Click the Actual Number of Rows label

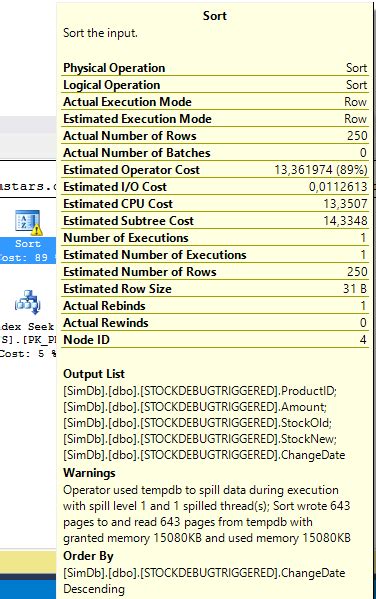coord(130,136)
